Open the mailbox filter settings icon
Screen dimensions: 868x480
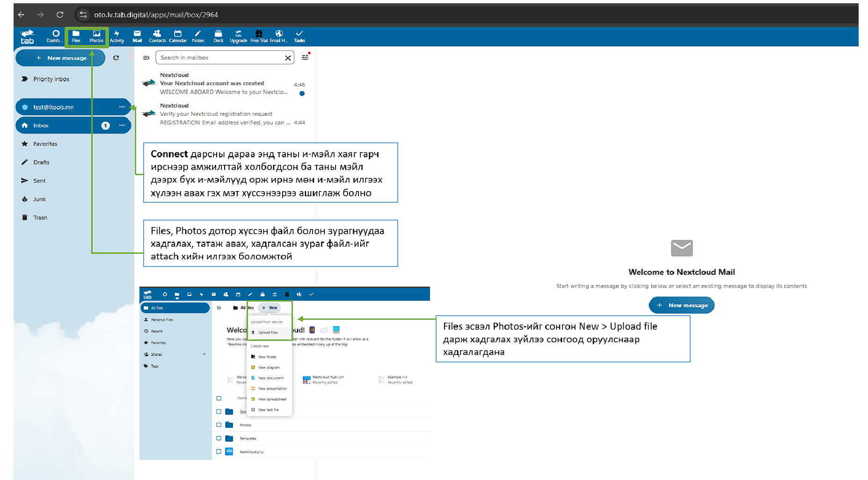[305, 57]
